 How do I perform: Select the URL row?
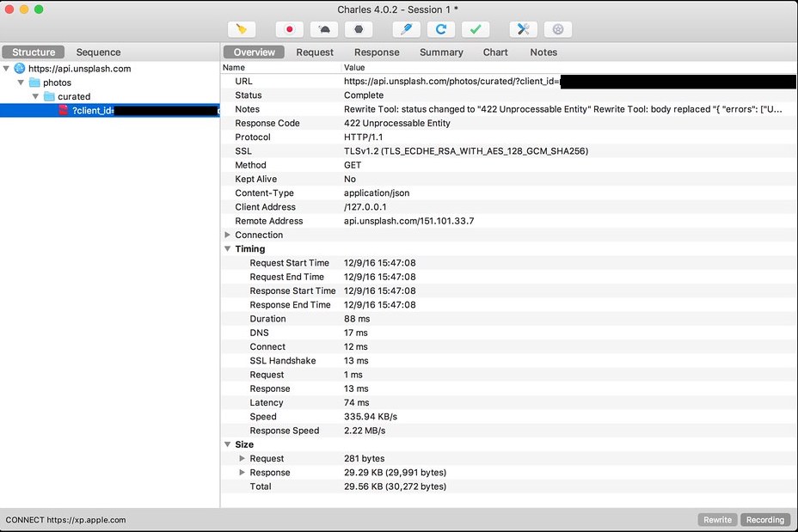509,82
